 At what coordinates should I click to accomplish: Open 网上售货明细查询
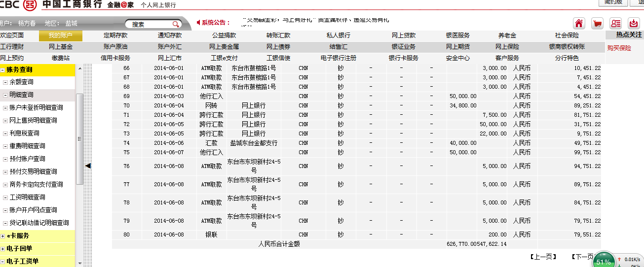click(33, 121)
